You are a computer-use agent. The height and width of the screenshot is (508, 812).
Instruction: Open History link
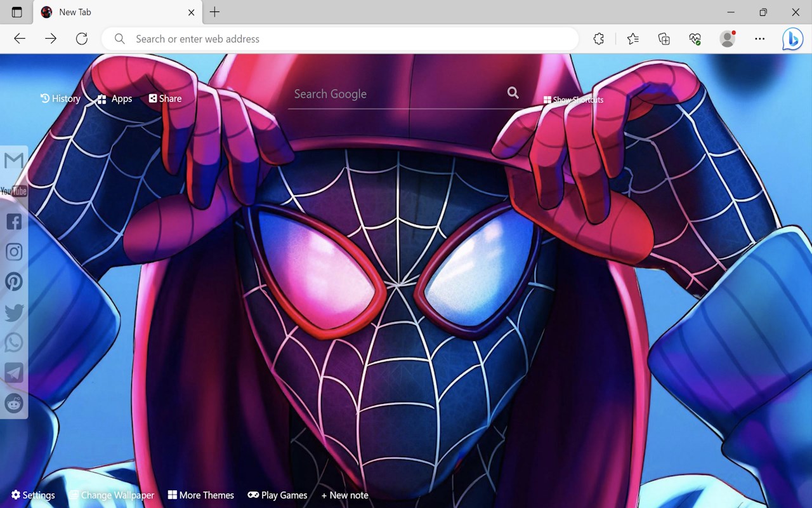click(x=60, y=98)
